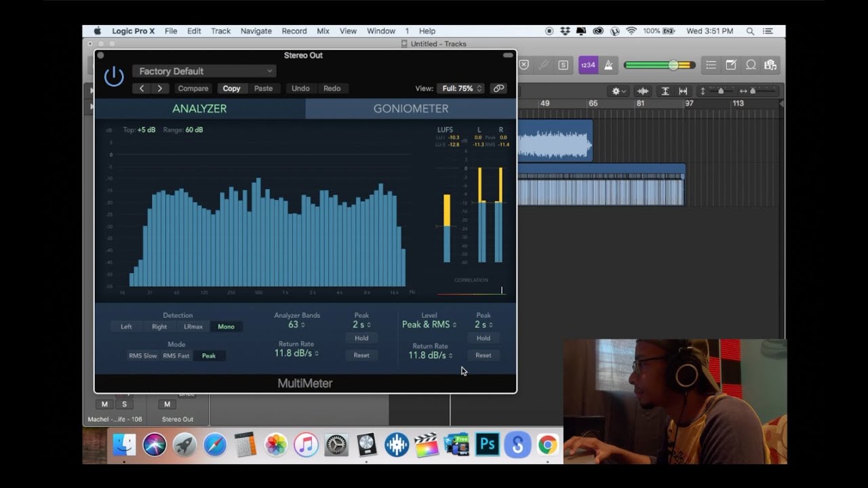Click level meter Peak Reset button
This screenshot has height=488, width=868.
[484, 355]
